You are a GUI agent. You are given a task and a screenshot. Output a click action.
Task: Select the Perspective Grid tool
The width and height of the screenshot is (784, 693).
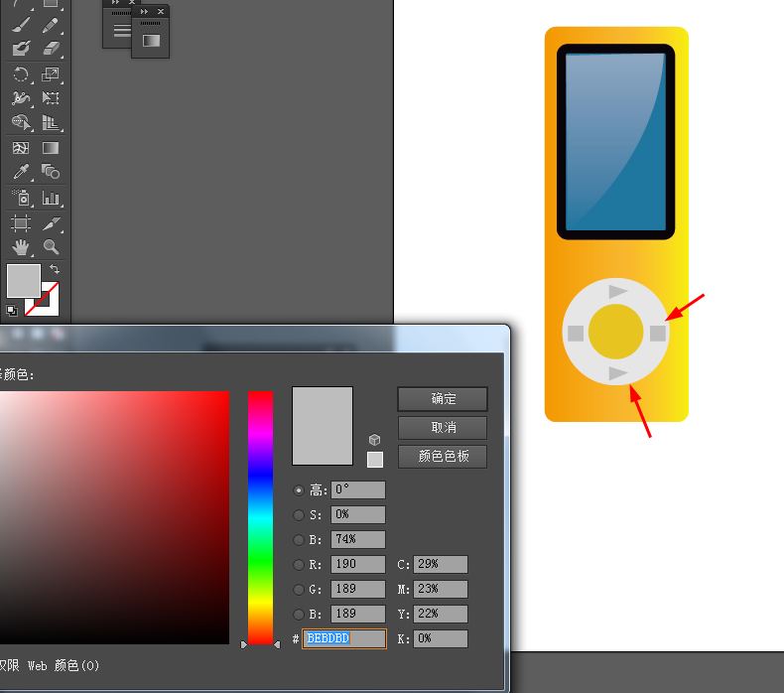[x=51, y=122]
